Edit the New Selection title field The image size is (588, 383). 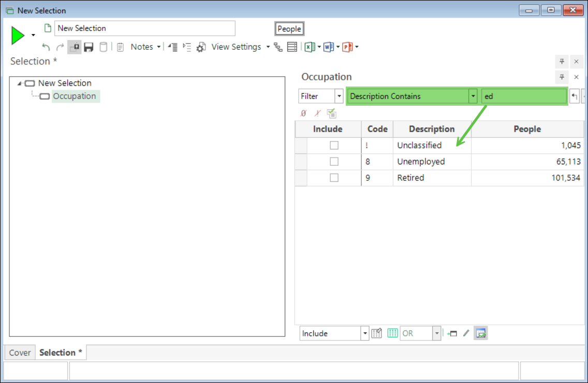click(145, 29)
